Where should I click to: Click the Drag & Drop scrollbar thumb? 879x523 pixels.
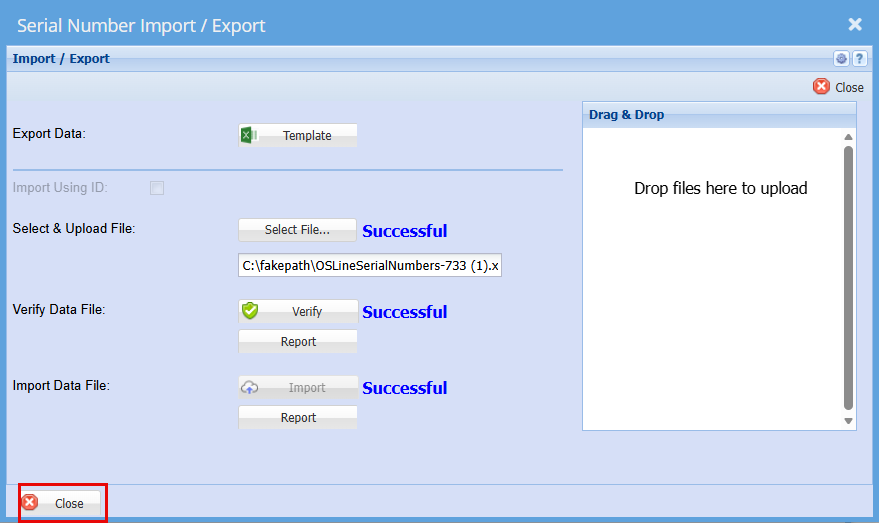point(848,278)
